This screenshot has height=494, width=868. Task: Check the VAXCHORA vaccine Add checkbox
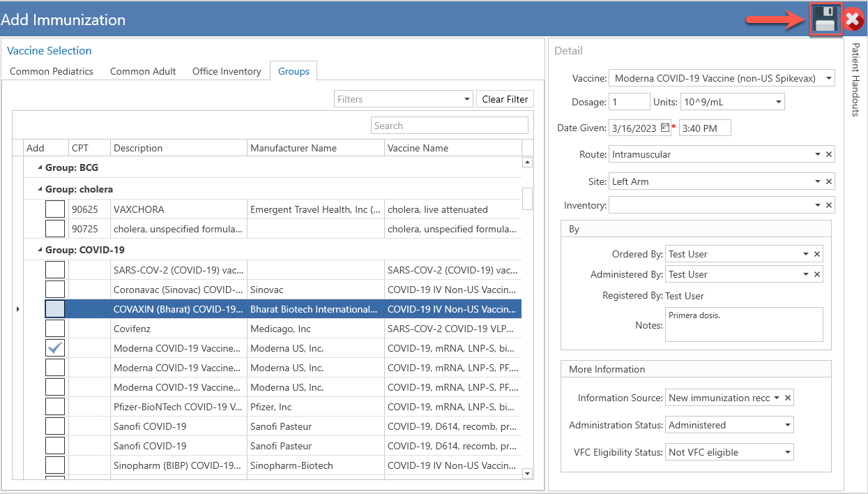[55, 209]
